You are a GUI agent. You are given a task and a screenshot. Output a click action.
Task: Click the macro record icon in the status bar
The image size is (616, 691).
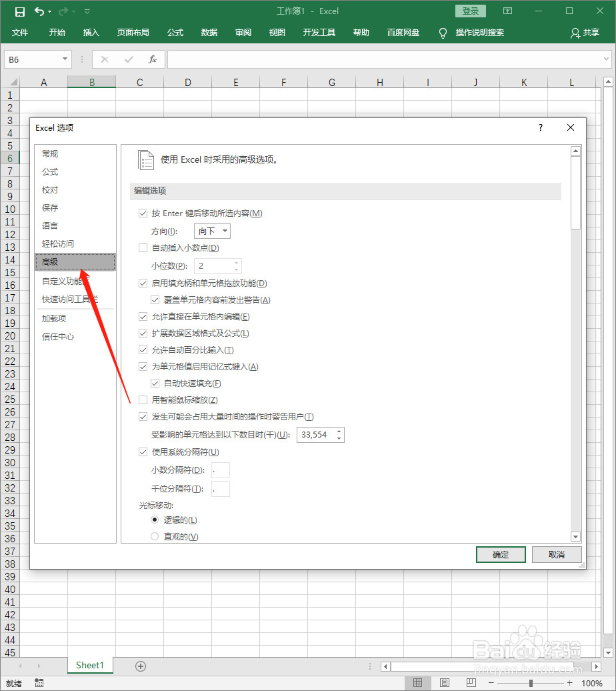click(x=39, y=683)
